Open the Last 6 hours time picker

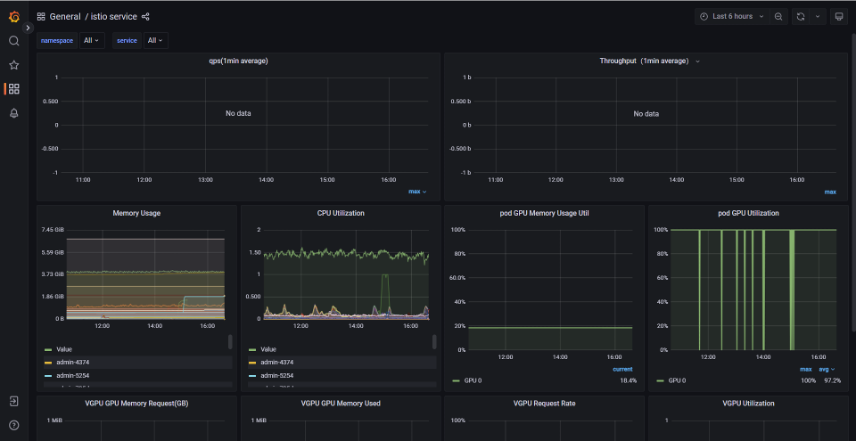coord(731,17)
